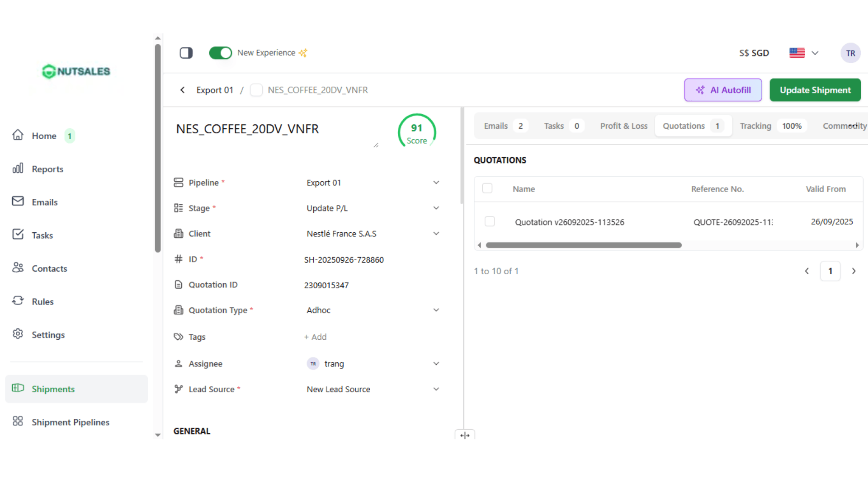
Task: Click the back arrow beside Export 01
Action: pos(183,90)
